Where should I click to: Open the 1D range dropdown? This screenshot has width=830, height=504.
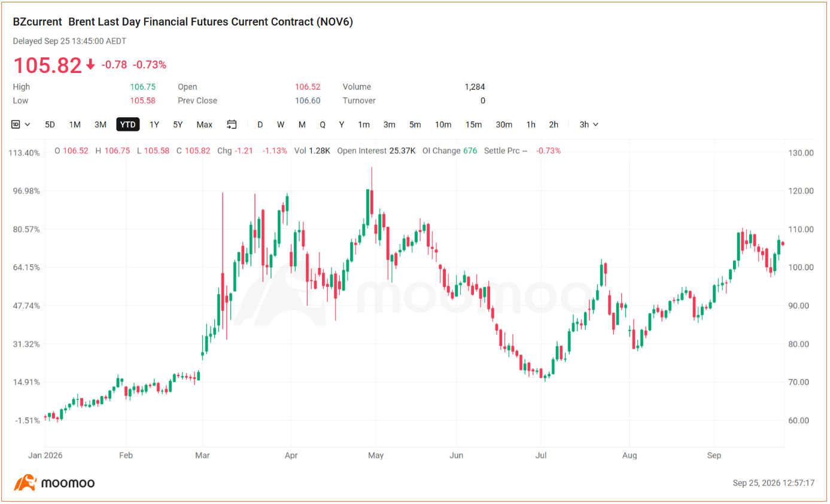20,124
